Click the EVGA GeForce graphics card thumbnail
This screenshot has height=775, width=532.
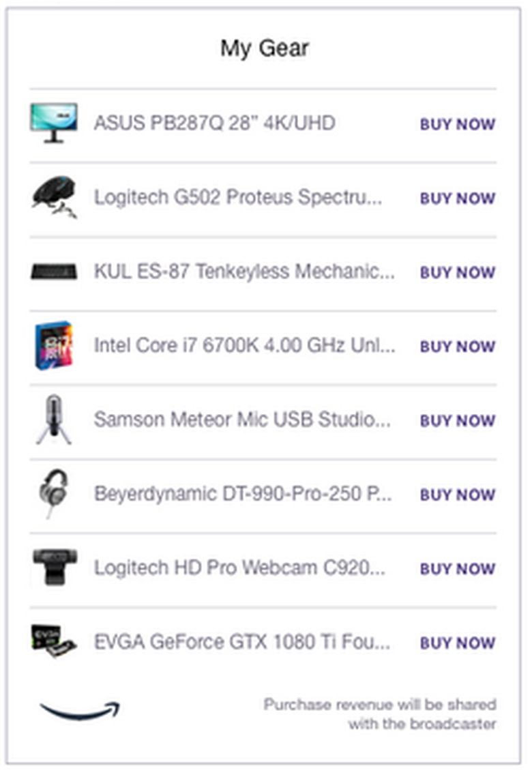point(54,641)
